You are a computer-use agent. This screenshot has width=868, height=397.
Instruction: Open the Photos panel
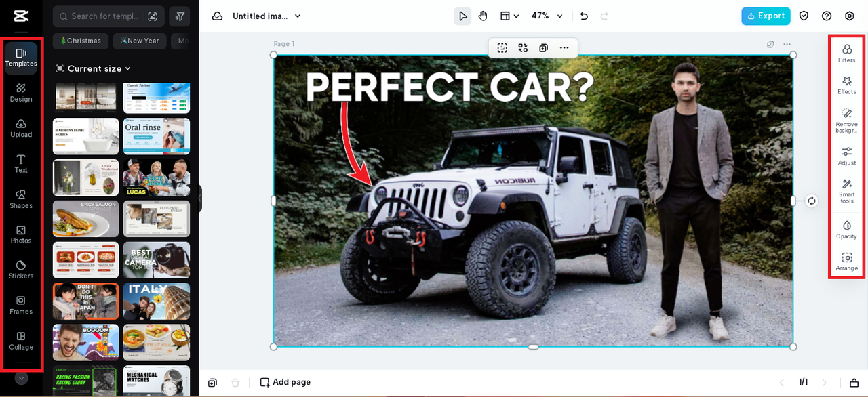click(21, 234)
